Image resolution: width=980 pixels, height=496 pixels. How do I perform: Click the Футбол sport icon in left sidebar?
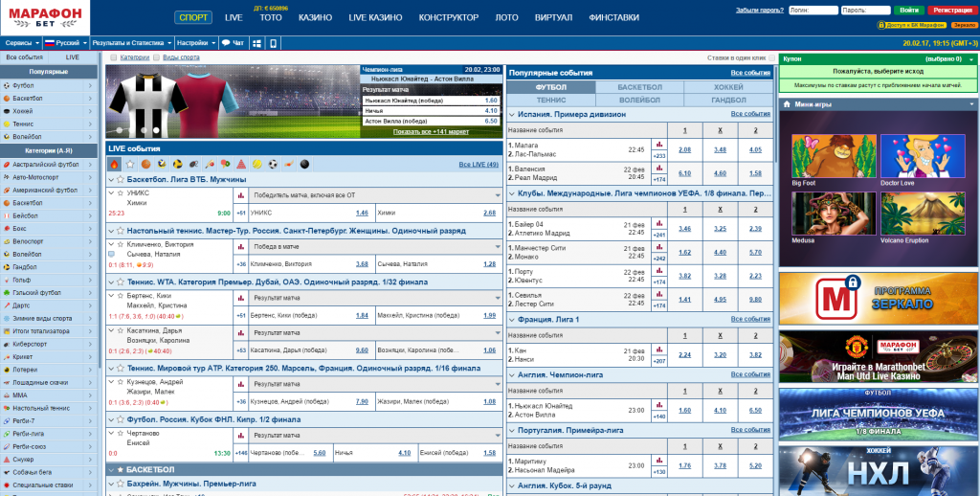[7, 85]
